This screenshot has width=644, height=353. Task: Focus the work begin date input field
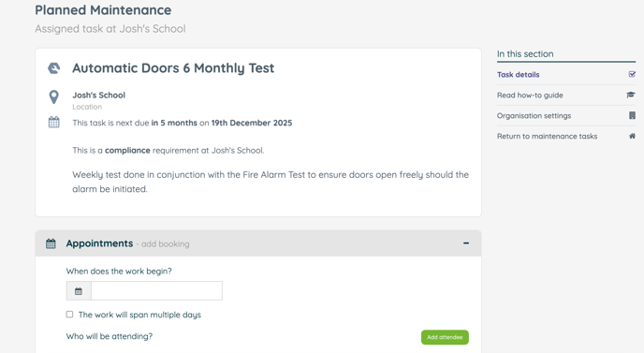[x=156, y=291]
